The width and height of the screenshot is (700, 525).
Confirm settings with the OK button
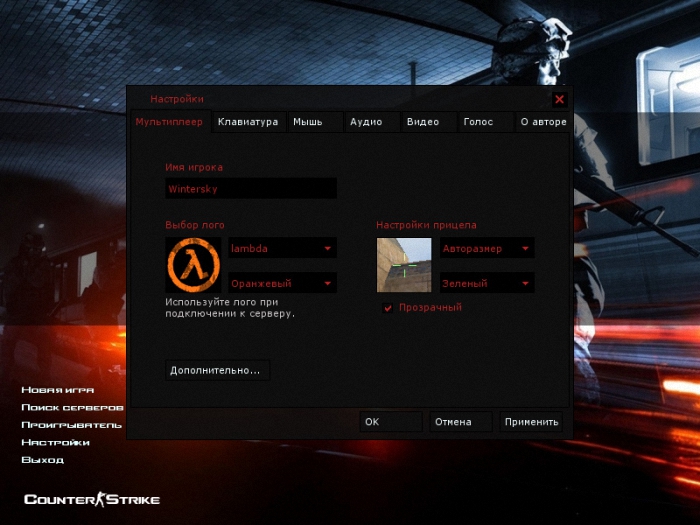click(x=391, y=421)
